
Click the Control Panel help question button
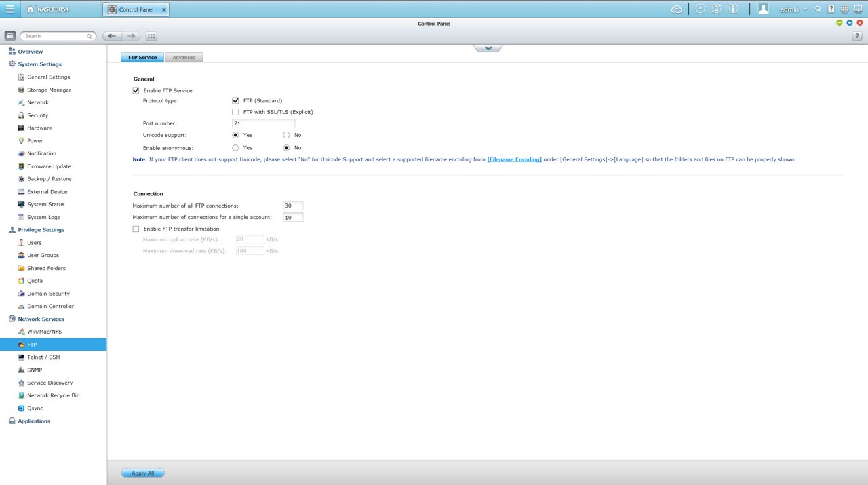point(856,36)
